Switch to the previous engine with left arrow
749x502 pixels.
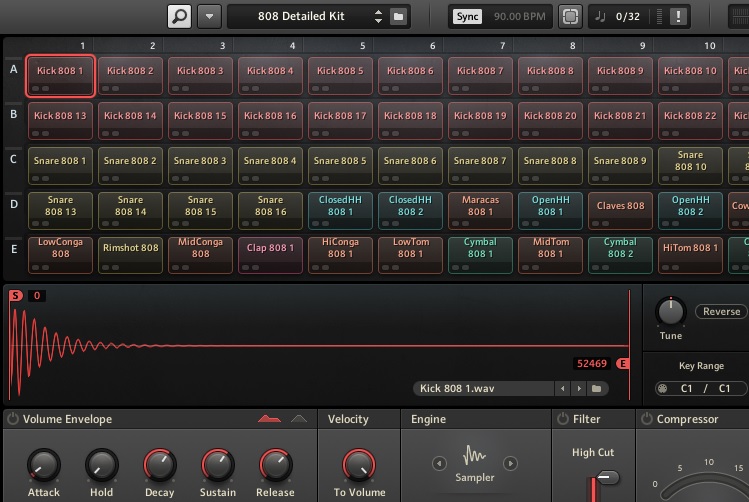coord(439,463)
